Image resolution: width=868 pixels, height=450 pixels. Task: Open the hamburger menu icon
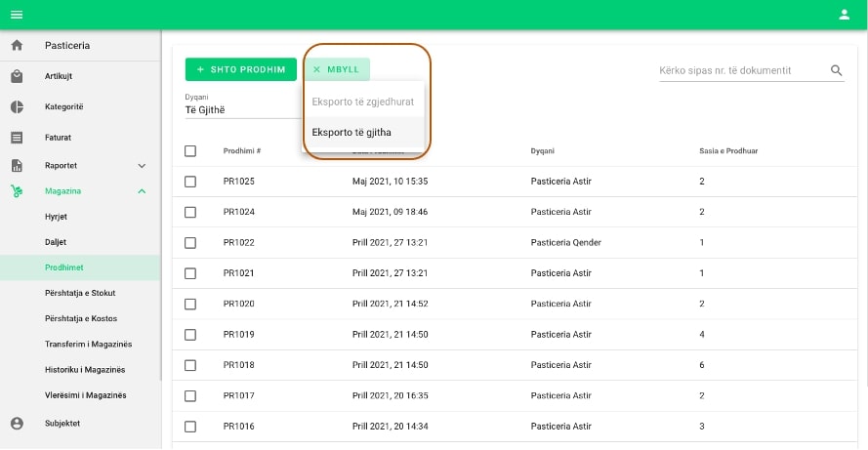click(x=17, y=15)
